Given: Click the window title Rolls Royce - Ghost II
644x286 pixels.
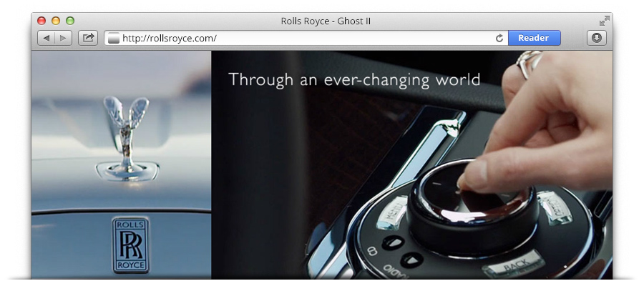Looking at the screenshot, I should pyautogui.click(x=326, y=21).
